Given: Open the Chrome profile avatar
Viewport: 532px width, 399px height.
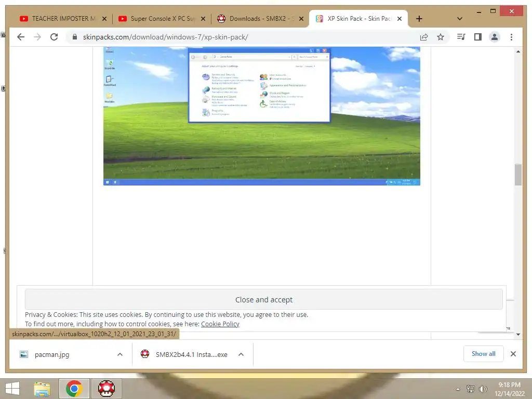Looking at the screenshot, I should pyautogui.click(x=495, y=37).
